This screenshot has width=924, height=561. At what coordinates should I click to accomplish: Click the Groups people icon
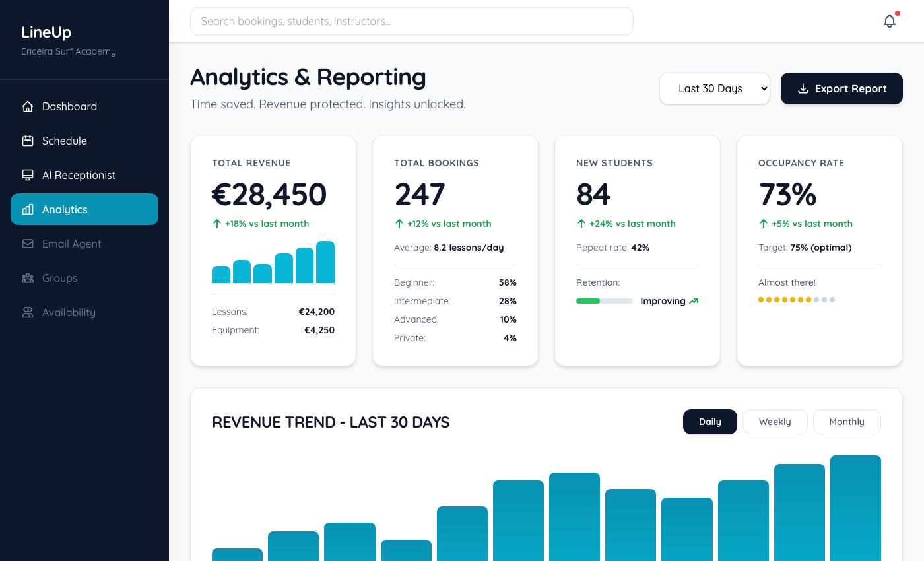point(27,277)
